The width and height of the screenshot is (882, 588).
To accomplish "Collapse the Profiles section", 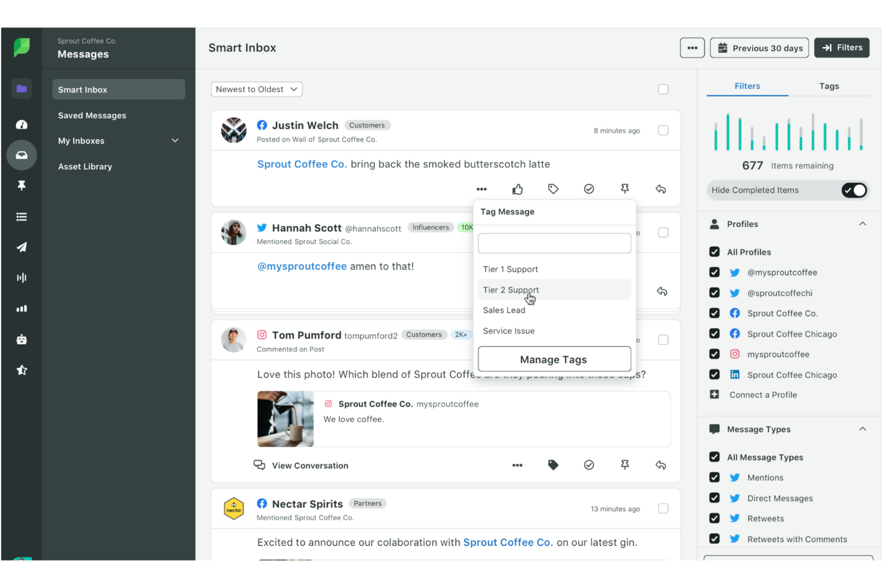I will 862,223.
